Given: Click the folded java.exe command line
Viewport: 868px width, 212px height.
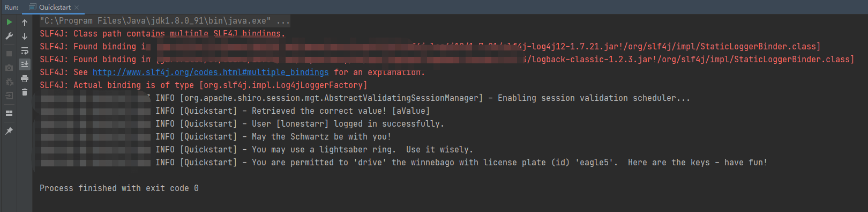Looking at the screenshot, I should point(165,21).
